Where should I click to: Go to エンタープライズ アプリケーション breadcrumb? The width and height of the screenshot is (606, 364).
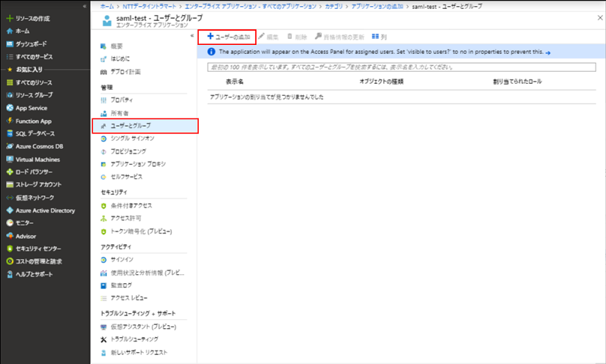pyautogui.click(x=250, y=6)
